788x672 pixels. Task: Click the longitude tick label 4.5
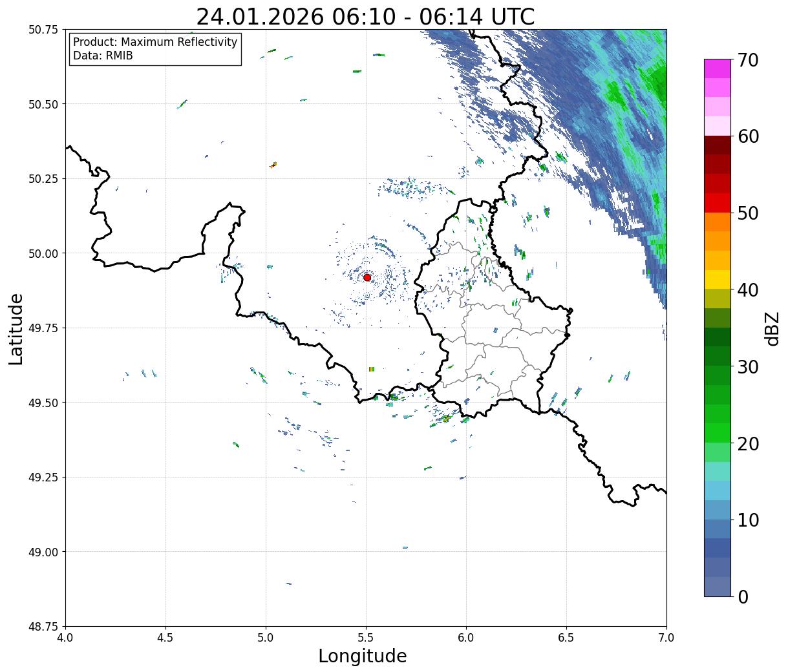point(165,638)
